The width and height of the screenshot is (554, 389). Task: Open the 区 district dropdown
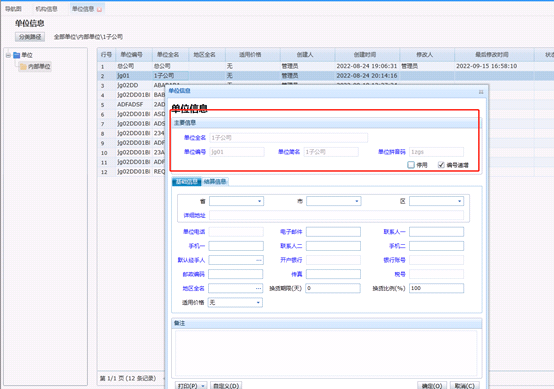click(459, 201)
